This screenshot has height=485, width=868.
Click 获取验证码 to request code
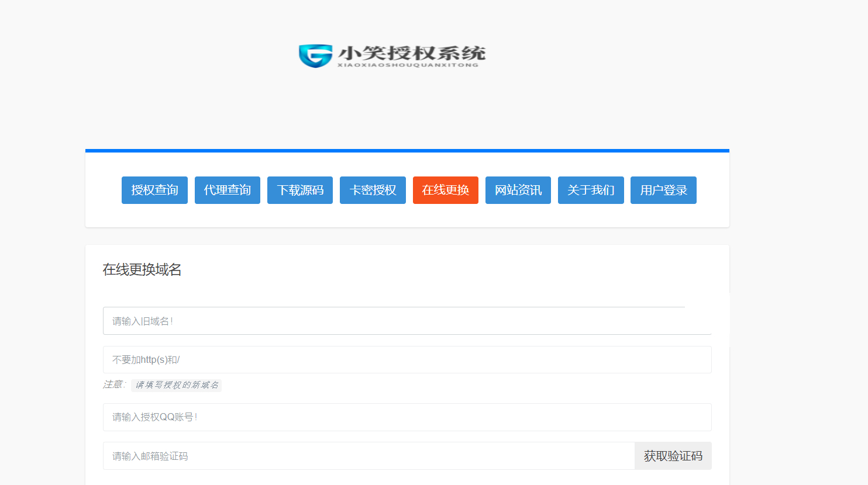click(673, 456)
